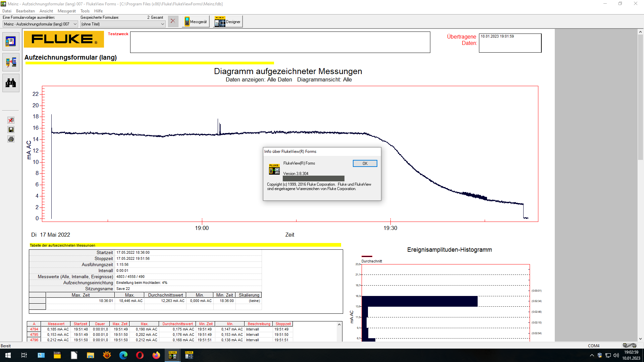Open the Designer toolbar button
Image resolution: width=644 pixels, height=362 pixels.
click(228, 22)
